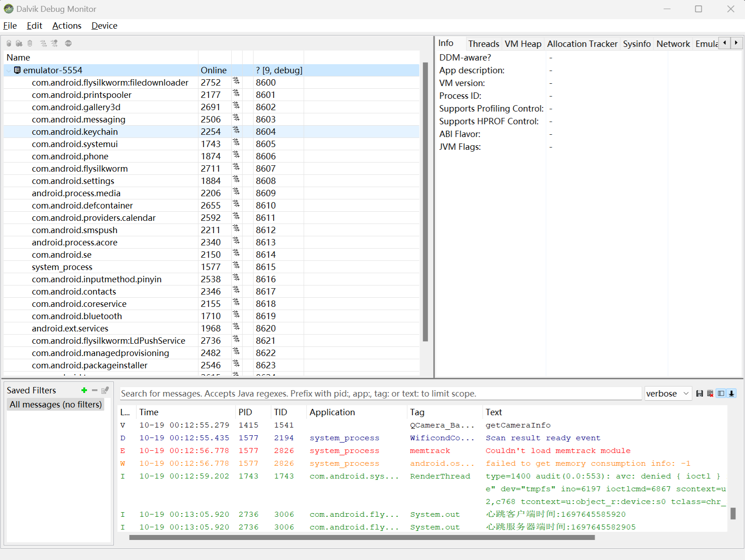
Task: Toggle the Start Method Profiling icon
Action: click(55, 43)
